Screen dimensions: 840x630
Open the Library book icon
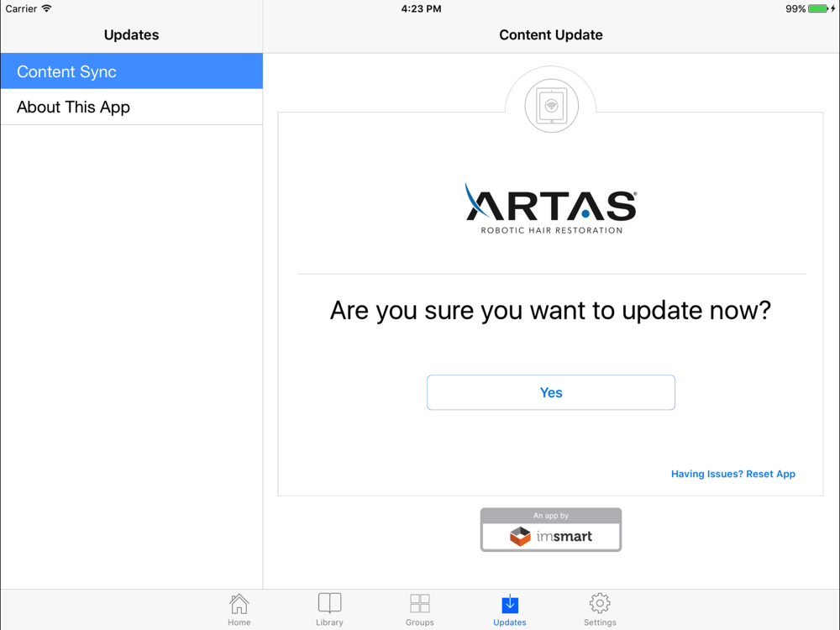click(329, 602)
